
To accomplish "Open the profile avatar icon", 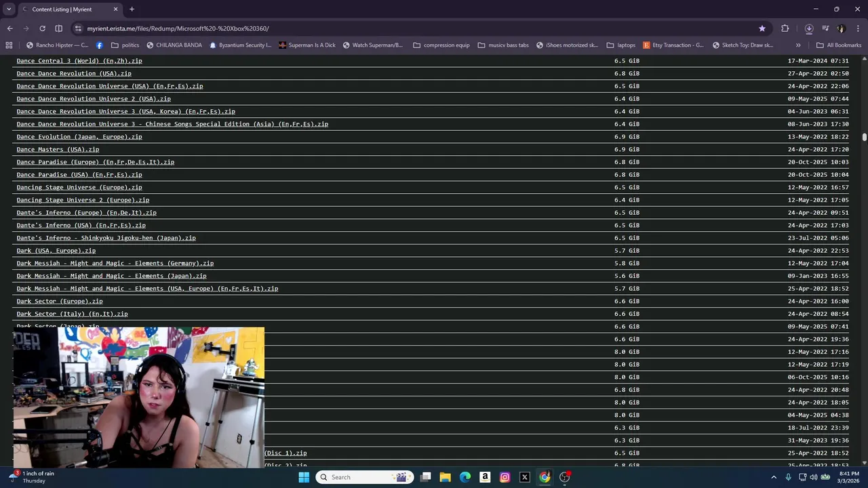I will [842, 28].
